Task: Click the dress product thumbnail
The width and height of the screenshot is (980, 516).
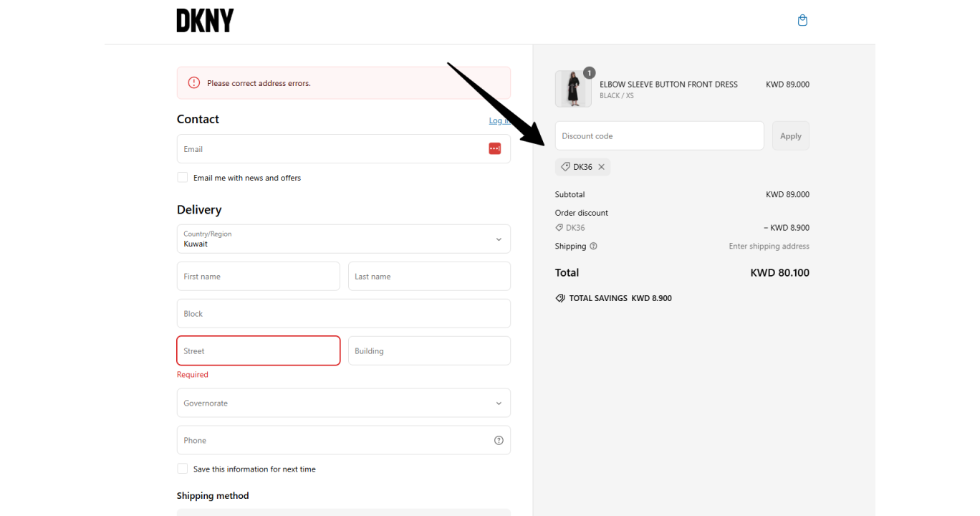Action: point(573,89)
